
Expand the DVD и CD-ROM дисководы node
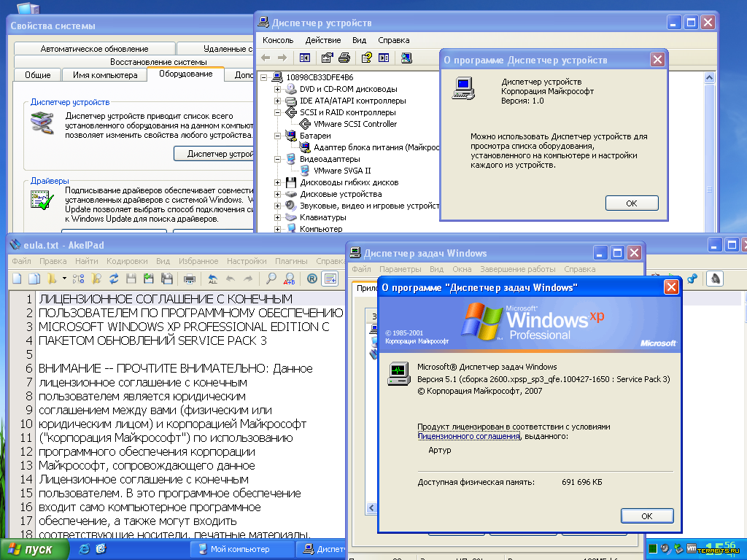(278, 89)
